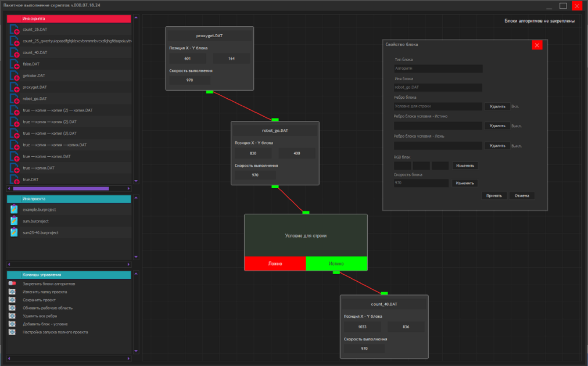Select the Добавить блок - условие command
This screenshot has height=366, width=588.
point(45,324)
